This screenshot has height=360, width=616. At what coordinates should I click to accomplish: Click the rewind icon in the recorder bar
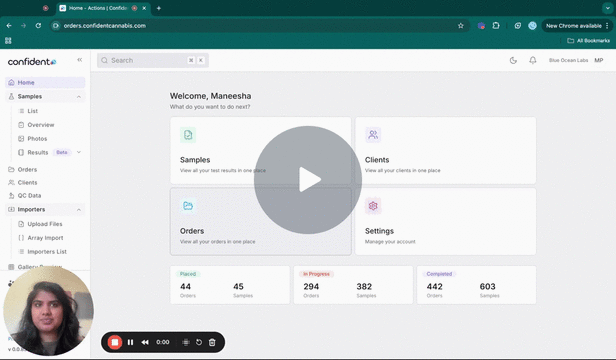(145, 342)
